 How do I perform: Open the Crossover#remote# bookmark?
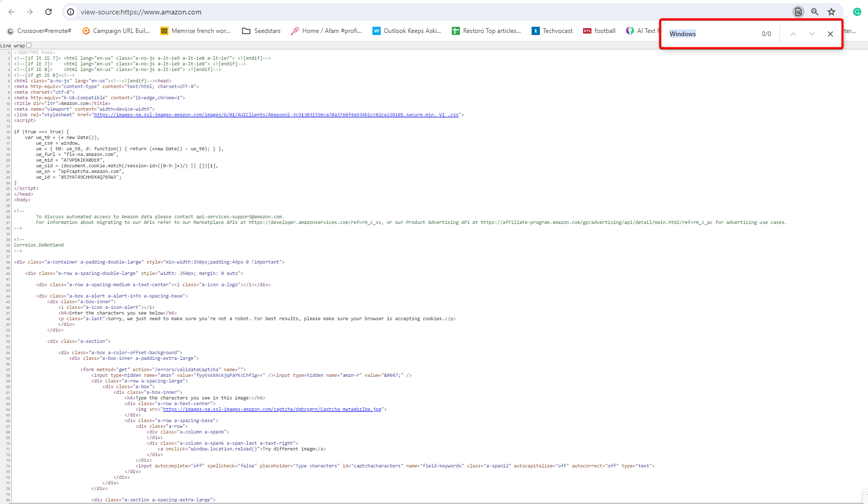(x=39, y=31)
